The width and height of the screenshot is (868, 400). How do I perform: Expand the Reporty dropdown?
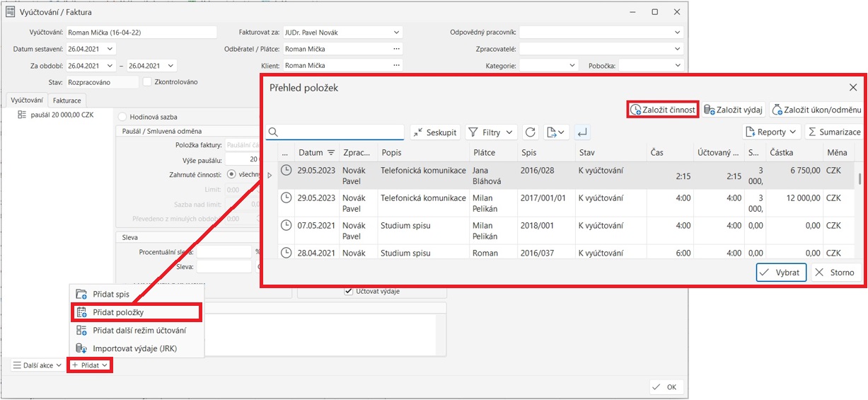[772, 132]
